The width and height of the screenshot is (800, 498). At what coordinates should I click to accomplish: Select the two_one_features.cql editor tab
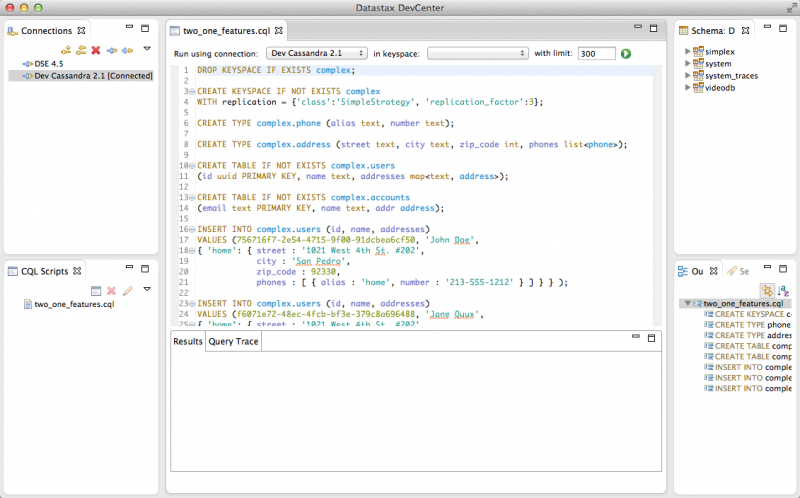tap(226, 31)
